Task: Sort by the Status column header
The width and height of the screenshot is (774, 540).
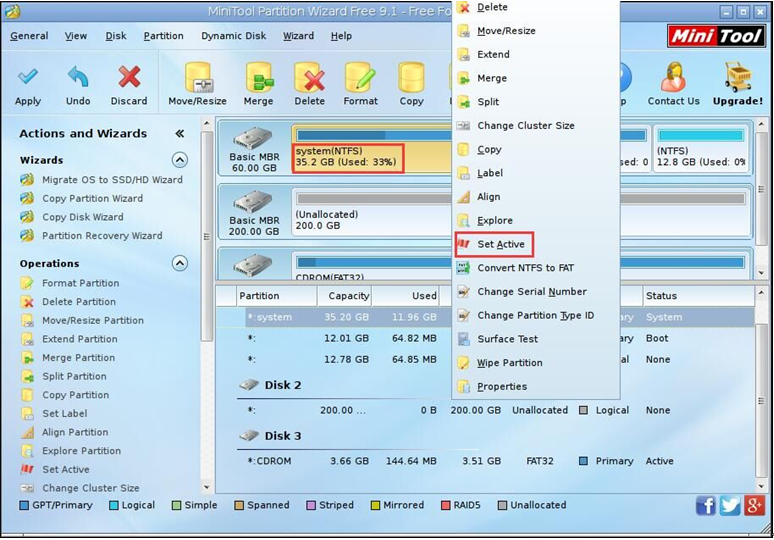Action: pos(698,296)
